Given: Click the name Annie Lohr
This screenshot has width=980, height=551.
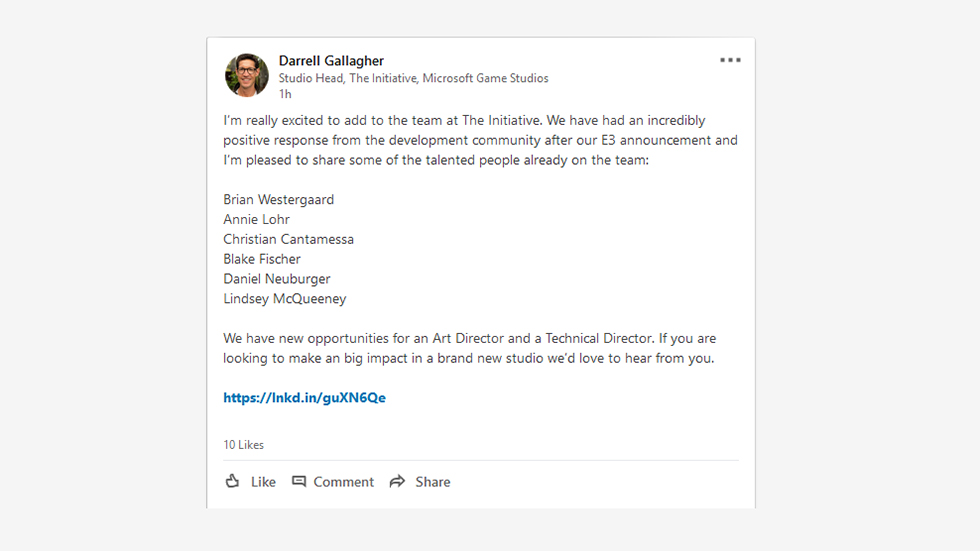Looking at the screenshot, I should [257, 219].
